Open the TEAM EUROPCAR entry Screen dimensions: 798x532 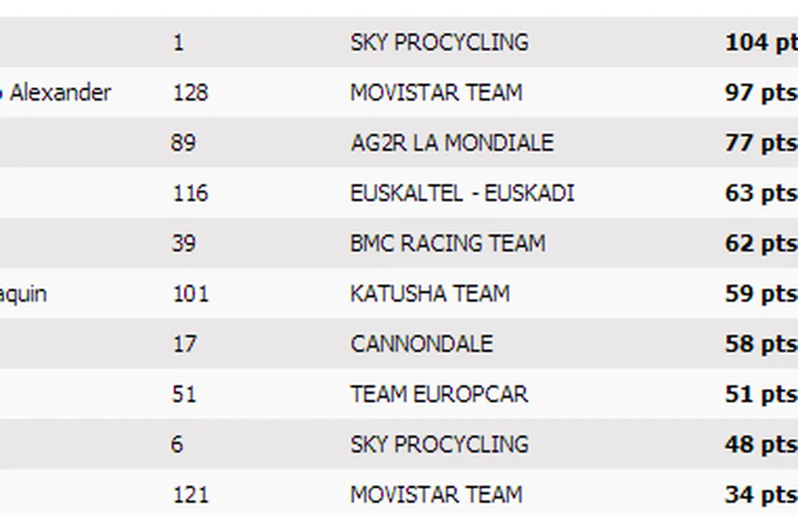click(x=439, y=394)
